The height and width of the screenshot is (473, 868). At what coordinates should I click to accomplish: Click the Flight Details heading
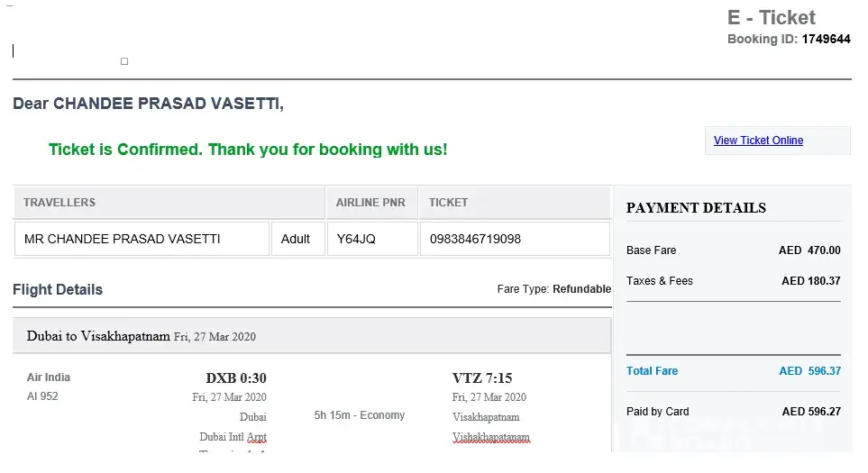click(x=58, y=290)
